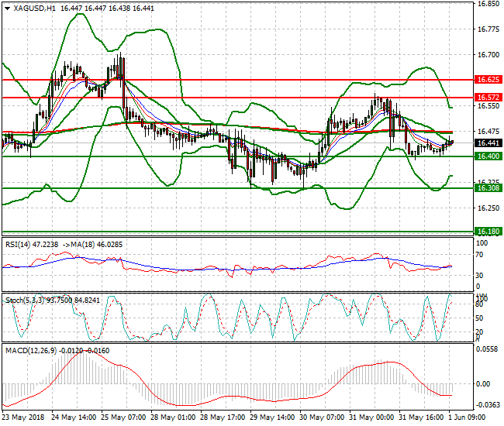Select the 16.572 red price label
Image resolution: width=504 pixels, height=426 pixels.
coord(487,98)
